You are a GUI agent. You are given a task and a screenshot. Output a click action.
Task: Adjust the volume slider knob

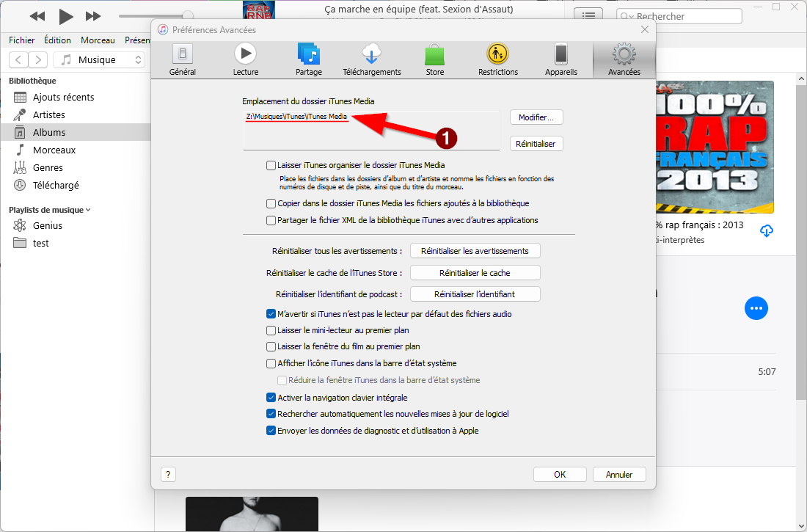pos(188,15)
